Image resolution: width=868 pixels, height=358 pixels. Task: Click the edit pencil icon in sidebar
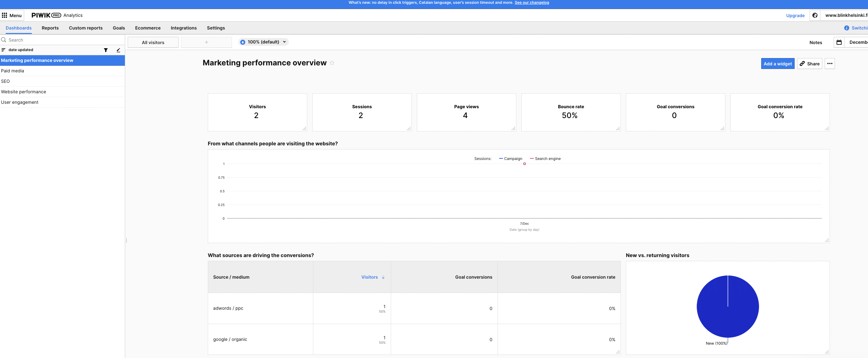coord(118,50)
